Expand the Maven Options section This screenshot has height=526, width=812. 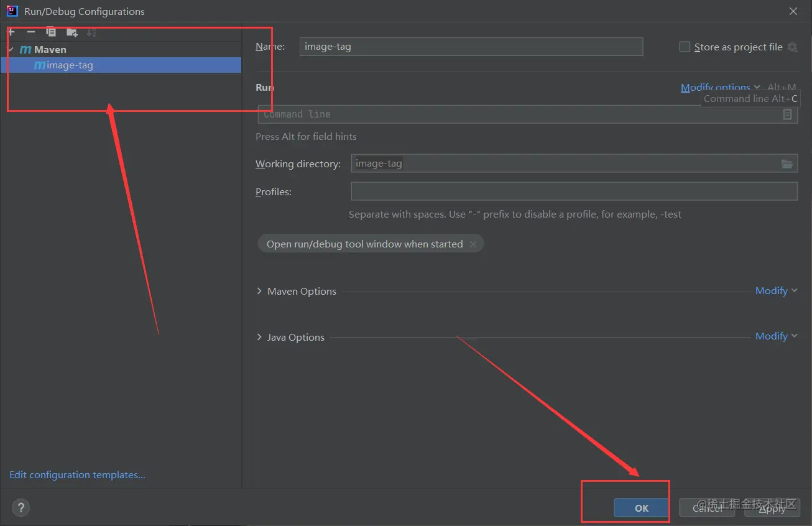259,291
